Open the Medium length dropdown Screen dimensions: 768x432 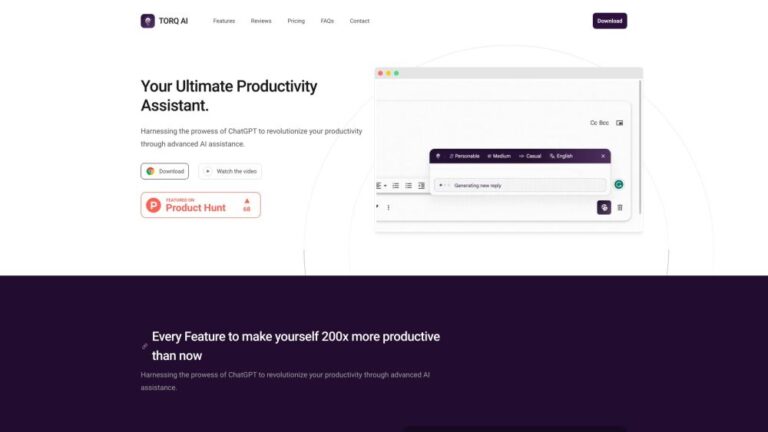pyautogui.click(x=499, y=156)
